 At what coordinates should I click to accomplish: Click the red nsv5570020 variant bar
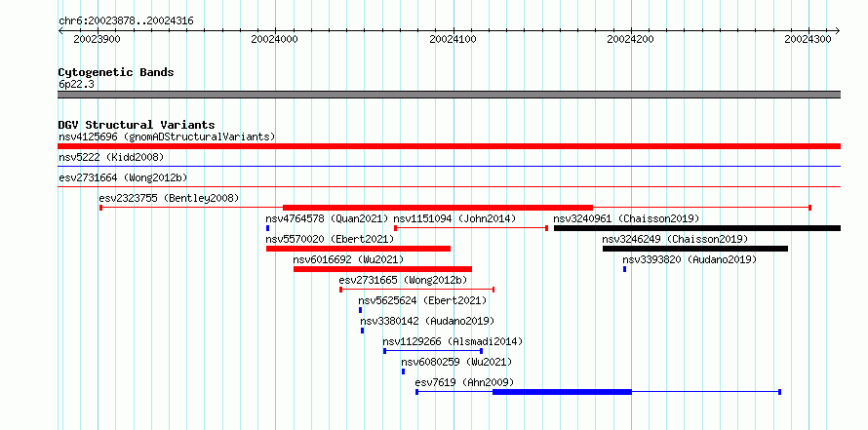pos(358,249)
